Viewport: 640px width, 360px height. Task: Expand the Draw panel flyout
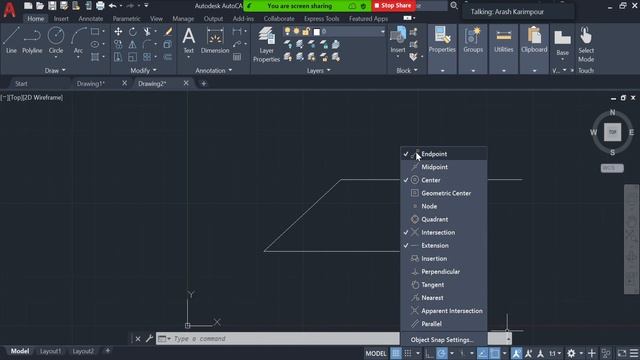pos(55,71)
